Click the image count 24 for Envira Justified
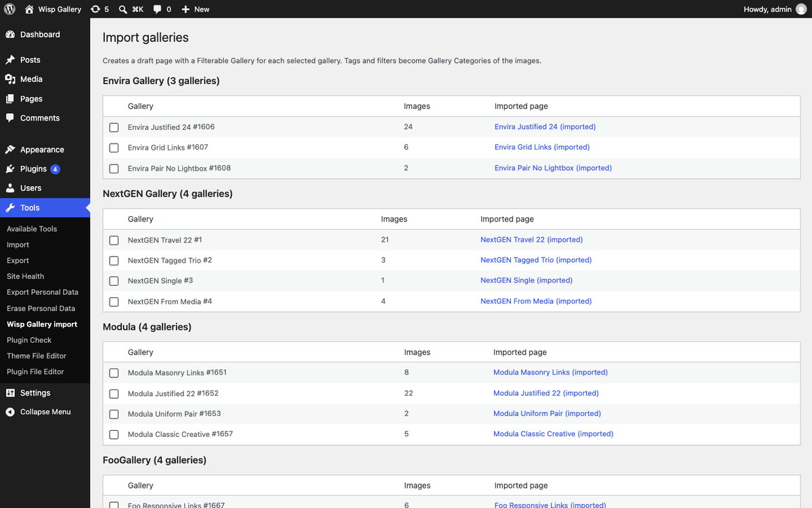 [408, 127]
